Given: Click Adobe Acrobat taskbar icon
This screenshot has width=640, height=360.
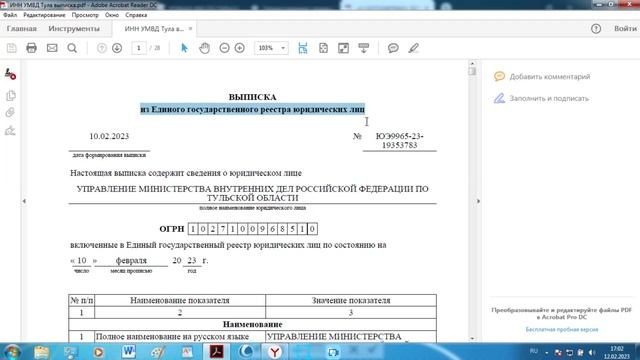Looking at the screenshot, I should click(216, 352).
